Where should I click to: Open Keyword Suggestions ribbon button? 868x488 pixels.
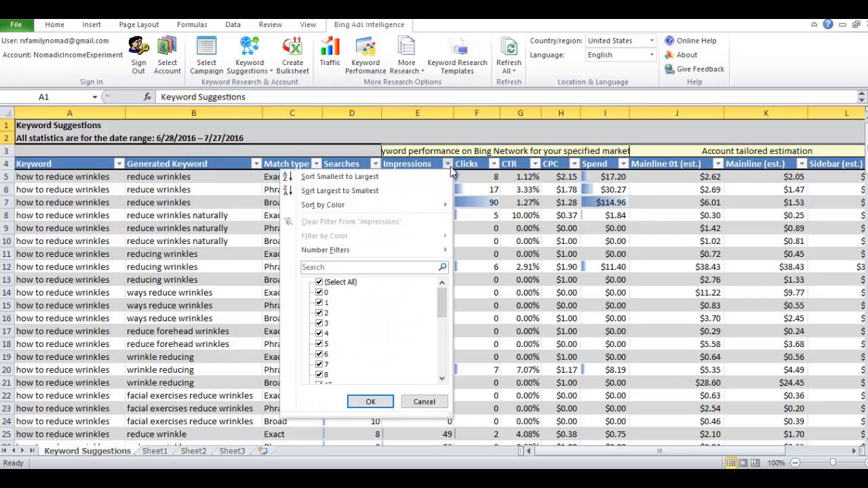point(250,56)
